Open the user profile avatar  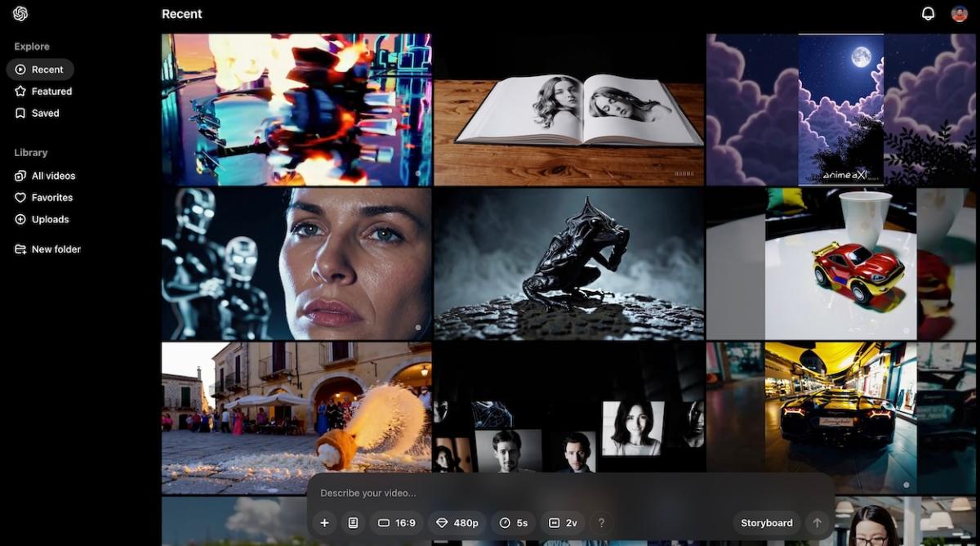pyautogui.click(x=959, y=14)
